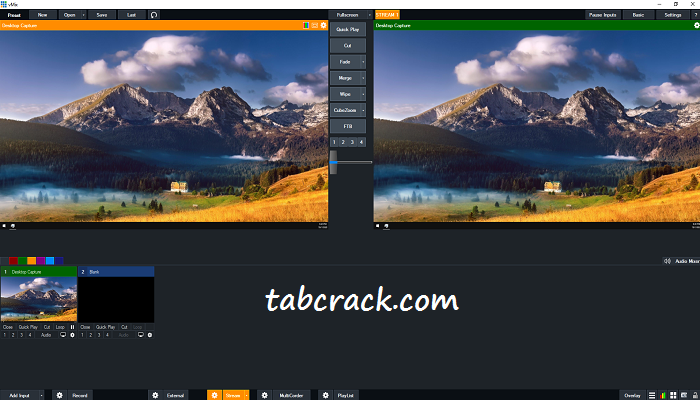Screen dimensions: 700x400
Task: Open PlayList settings gear
Action: (x=325, y=395)
